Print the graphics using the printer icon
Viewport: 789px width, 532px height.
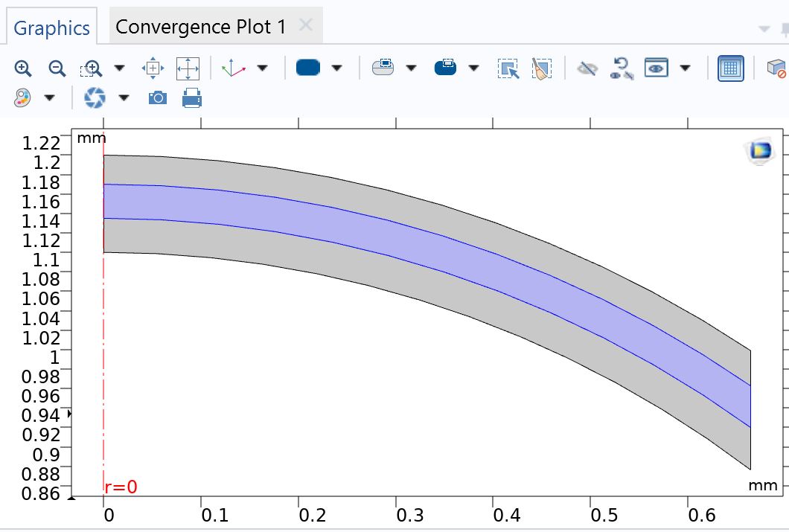point(192,97)
